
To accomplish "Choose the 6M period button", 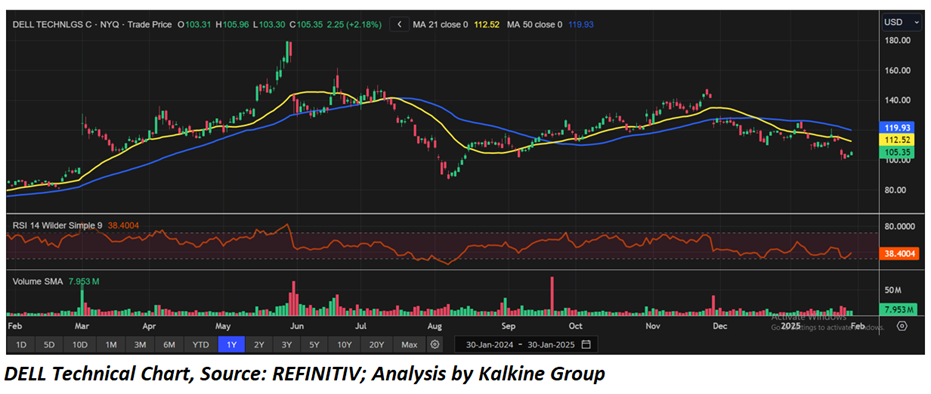I will point(170,345).
